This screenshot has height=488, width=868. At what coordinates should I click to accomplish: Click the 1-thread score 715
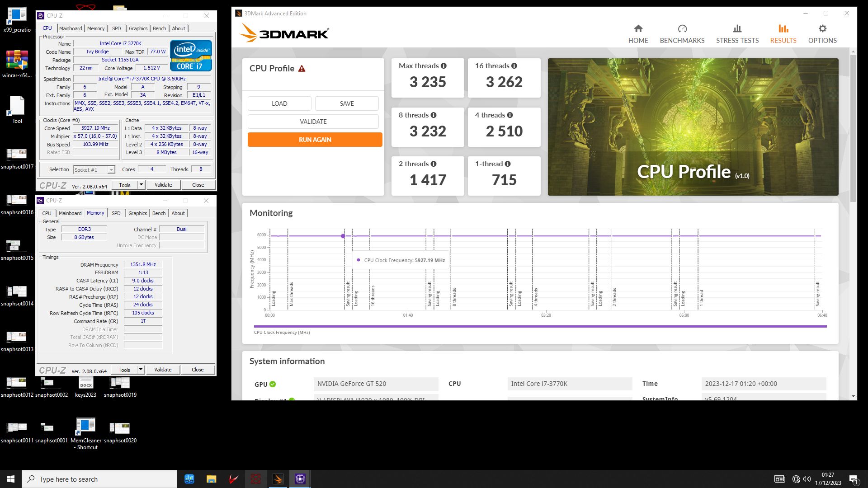point(504,180)
